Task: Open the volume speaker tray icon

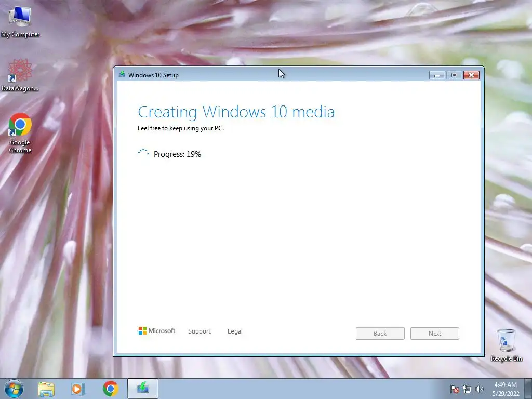Action: click(480, 389)
